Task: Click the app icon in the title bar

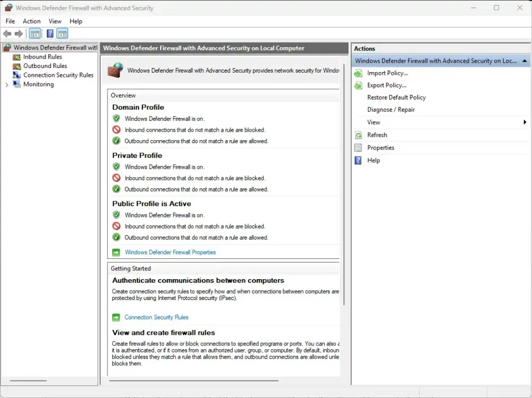Action: (8, 7)
